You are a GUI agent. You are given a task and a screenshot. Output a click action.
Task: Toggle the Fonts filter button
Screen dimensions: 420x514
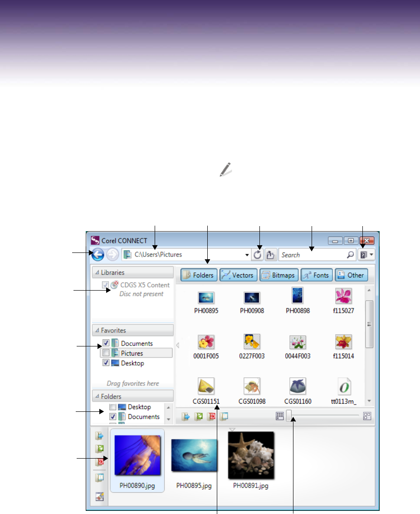tap(317, 275)
